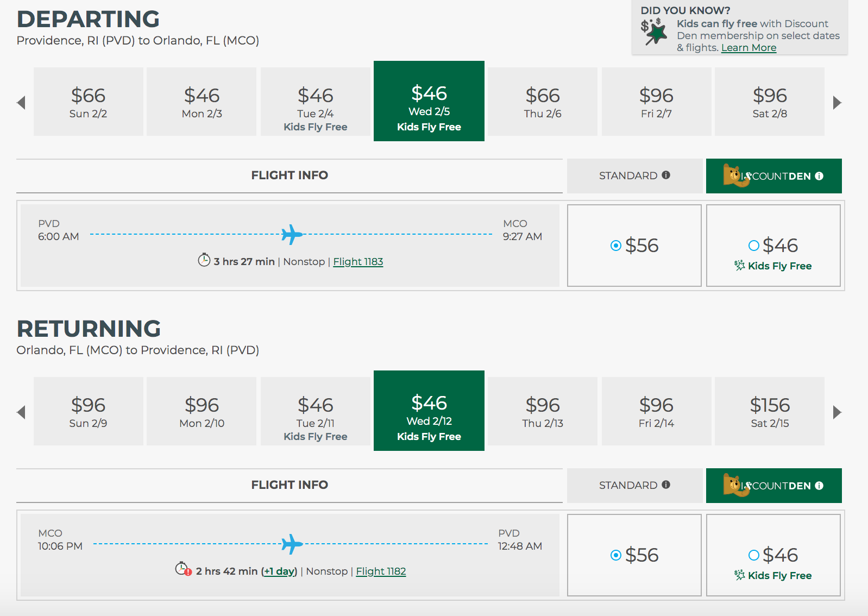The width and height of the screenshot is (868, 616).
Task: Click the departing flight duration clock icon
Action: click(204, 260)
